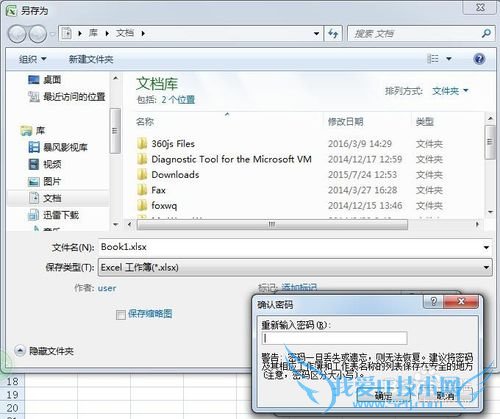The height and width of the screenshot is (419, 500).
Task: Open view options dropdown arrow
Action: click(x=449, y=59)
